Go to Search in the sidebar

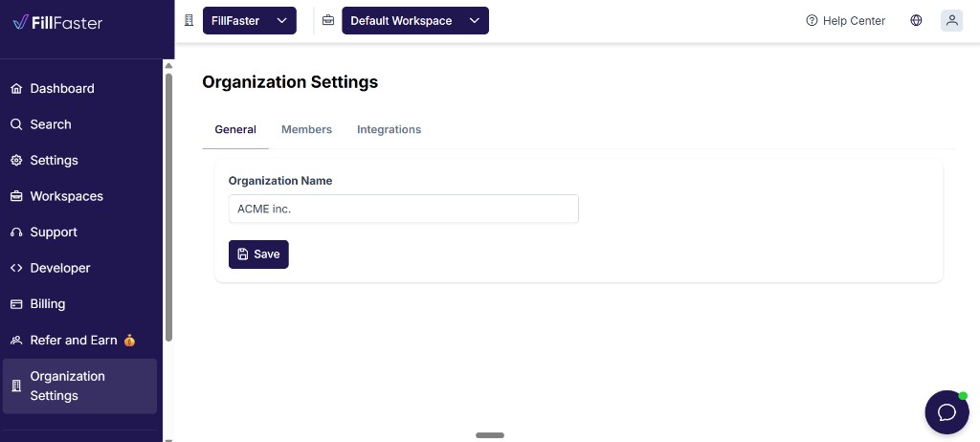(80, 124)
